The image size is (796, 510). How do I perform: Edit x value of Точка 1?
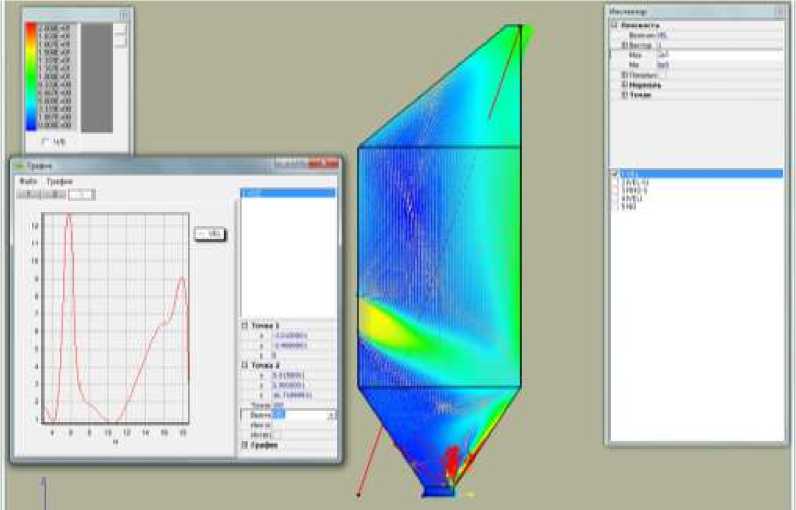point(304,335)
